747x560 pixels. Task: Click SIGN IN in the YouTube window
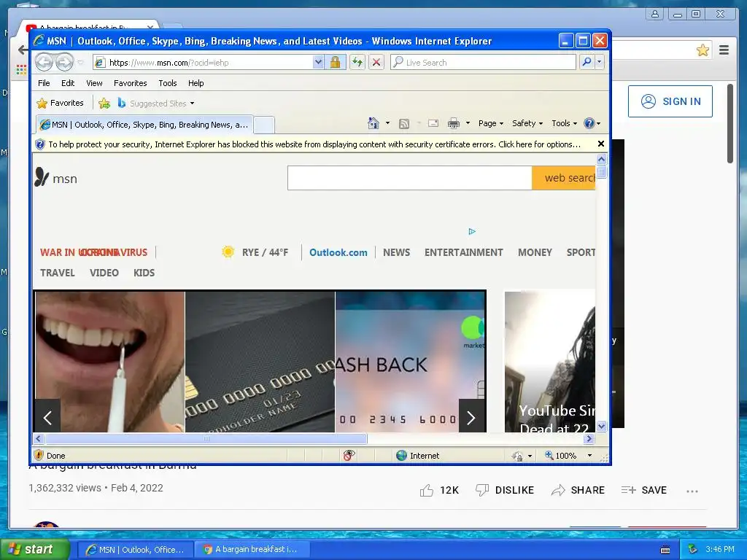[x=670, y=101]
